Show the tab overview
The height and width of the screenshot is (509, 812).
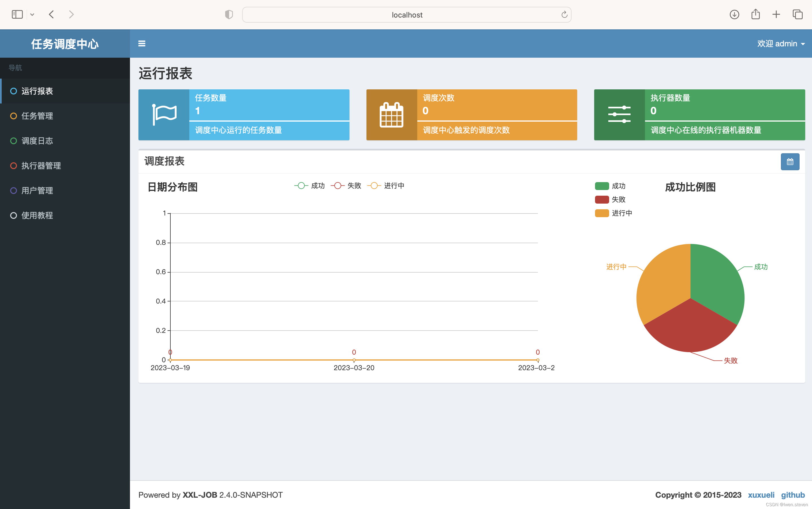click(x=798, y=14)
